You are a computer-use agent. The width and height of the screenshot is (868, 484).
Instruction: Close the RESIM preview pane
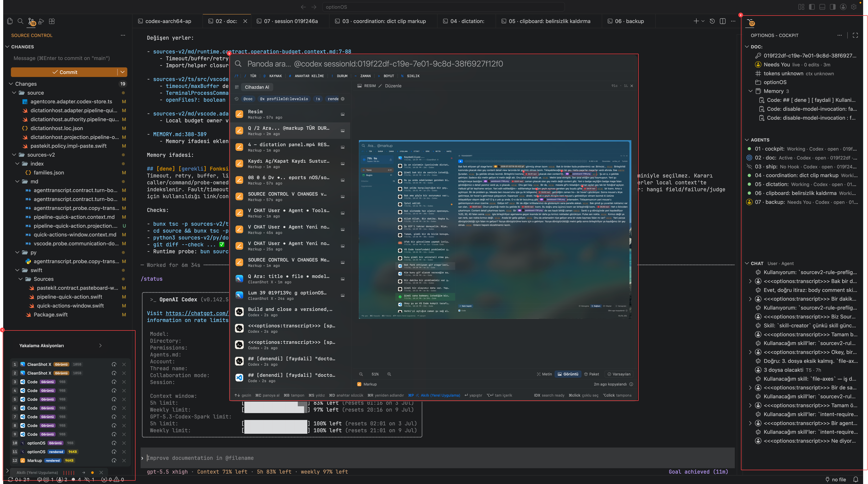pos(632,86)
